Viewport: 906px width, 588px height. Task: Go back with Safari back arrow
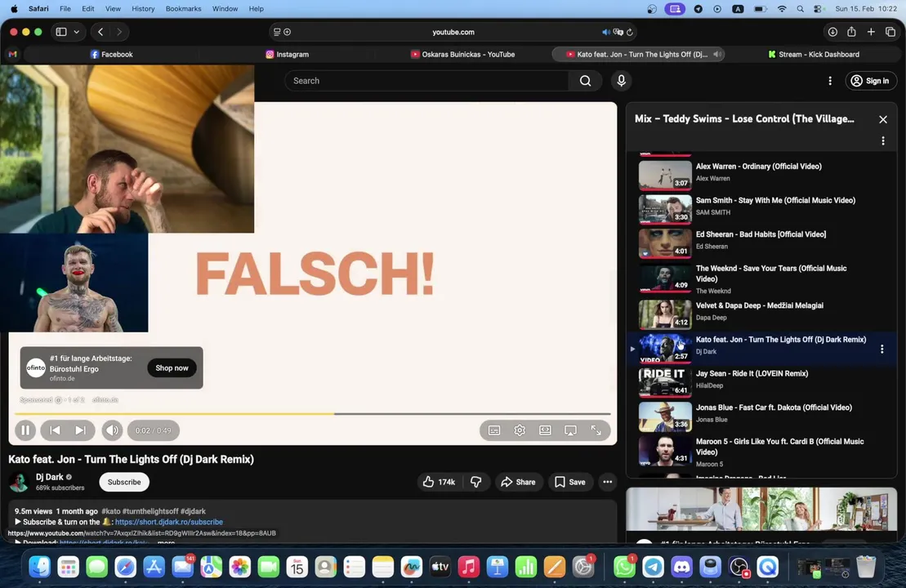coord(100,32)
